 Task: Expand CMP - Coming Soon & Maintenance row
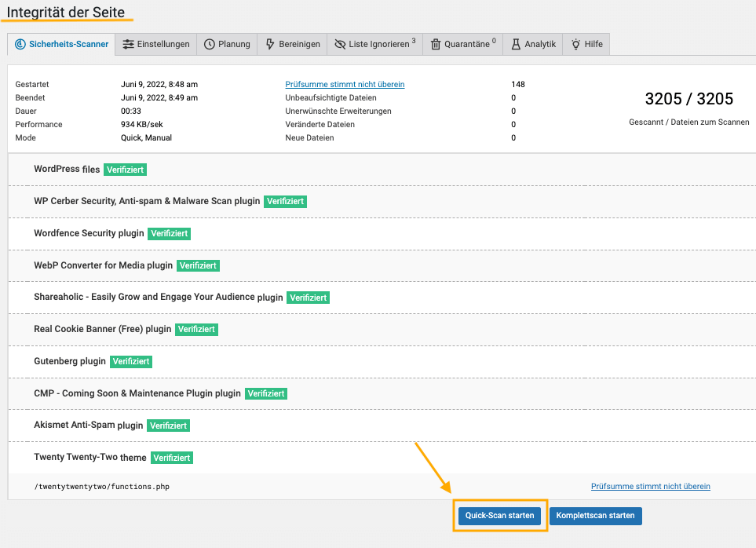[x=382, y=394]
